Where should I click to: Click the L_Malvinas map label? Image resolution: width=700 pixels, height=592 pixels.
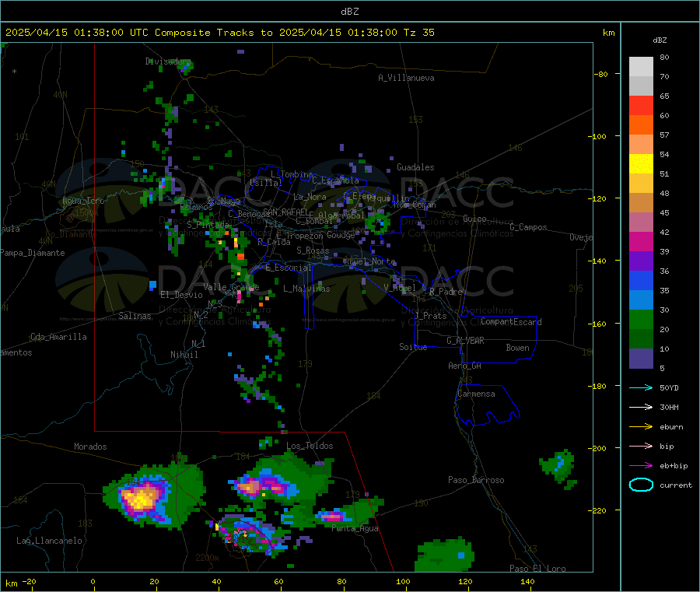click(x=306, y=289)
